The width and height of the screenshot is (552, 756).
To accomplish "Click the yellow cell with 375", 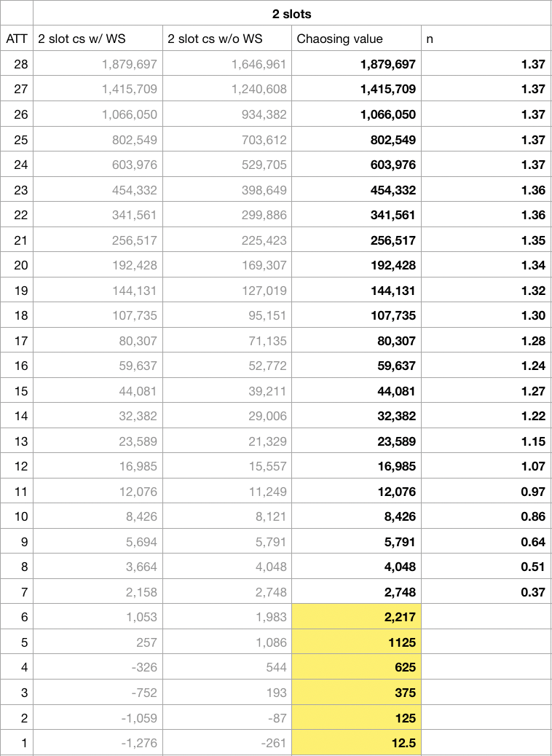I will pos(357,693).
